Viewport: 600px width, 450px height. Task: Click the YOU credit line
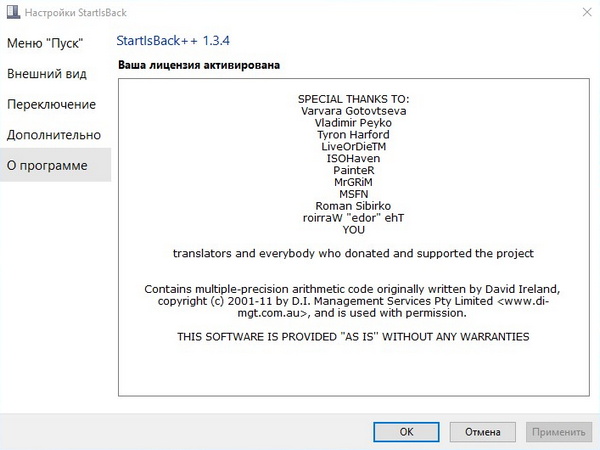[354, 230]
